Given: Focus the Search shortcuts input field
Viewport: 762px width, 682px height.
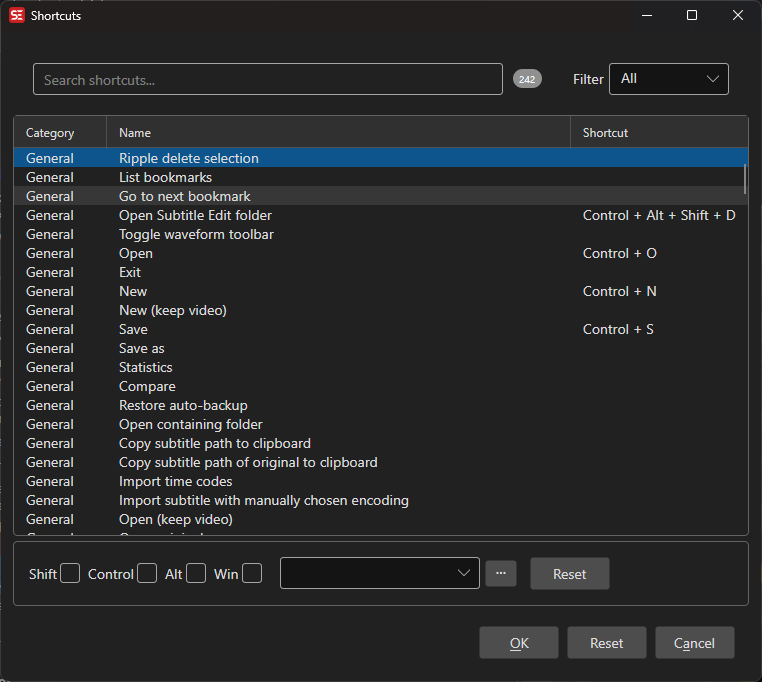Looking at the screenshot, I should tap(267, 79).
